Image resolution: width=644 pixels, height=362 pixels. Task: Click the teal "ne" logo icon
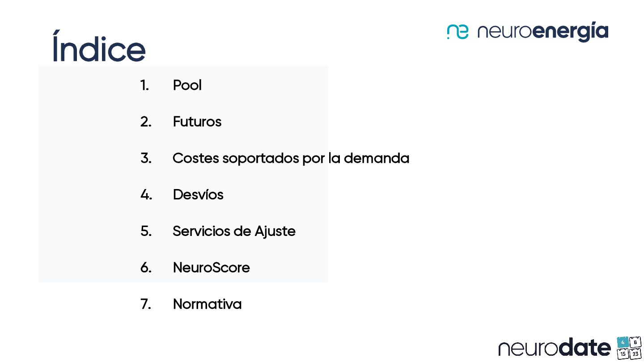pyautogui.click(x=458, y=32)
